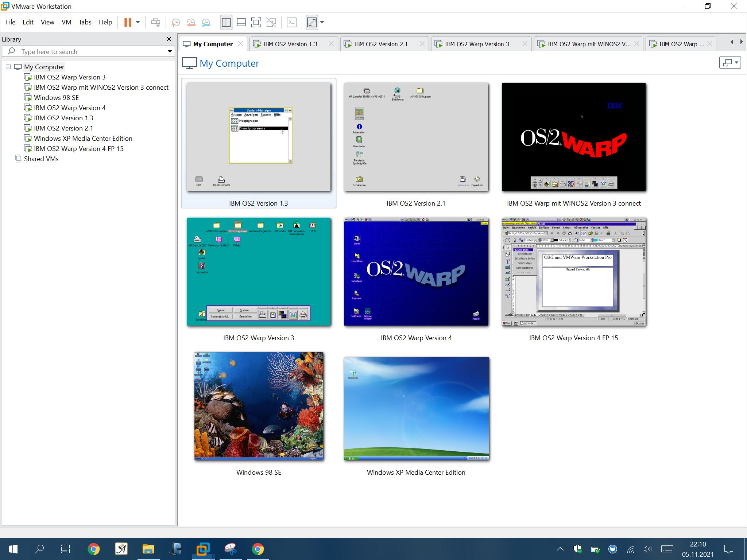The image size is (747, 560).
Task: Close the Library panel with its X
Action: pyautogui.click(x=169, y=39)
